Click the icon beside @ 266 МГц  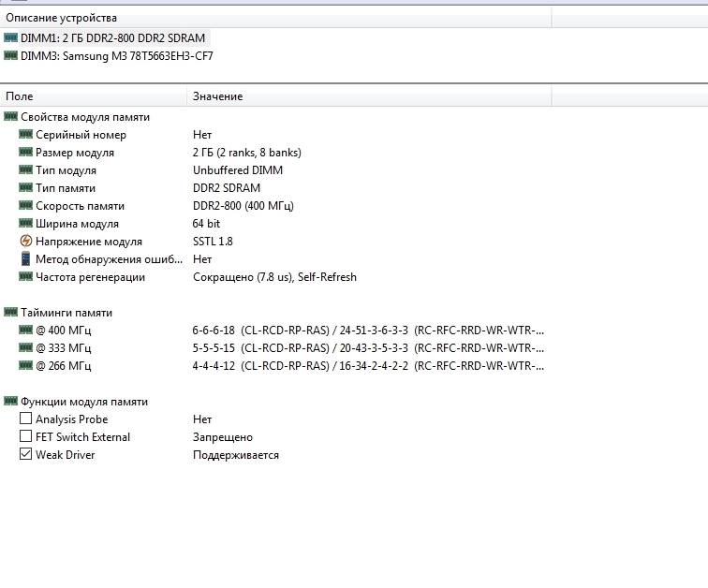click(x=25, y=365)
